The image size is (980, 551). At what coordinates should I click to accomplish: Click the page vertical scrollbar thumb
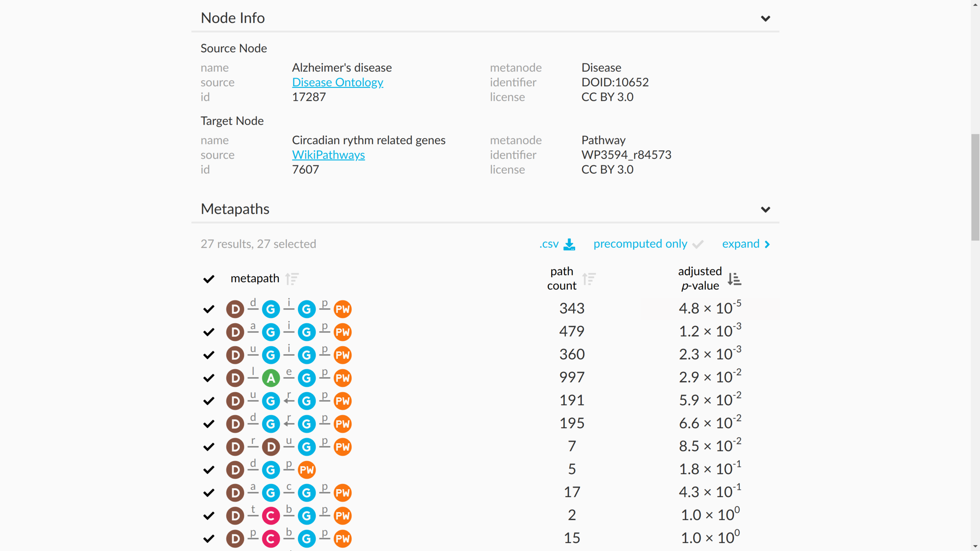pos(975,187)
